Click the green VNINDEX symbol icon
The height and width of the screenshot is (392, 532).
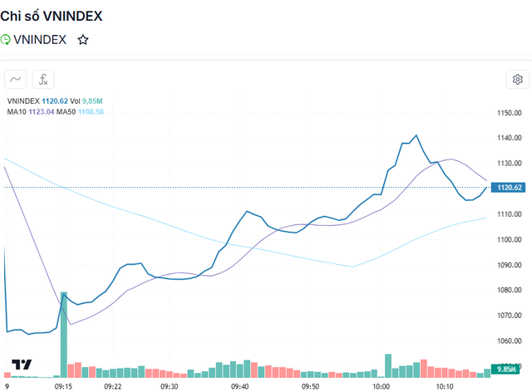point(6,39)
